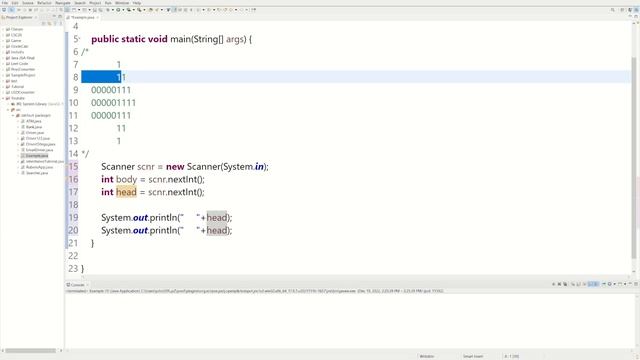Expand the Classes project

click(x=3, y=29)
